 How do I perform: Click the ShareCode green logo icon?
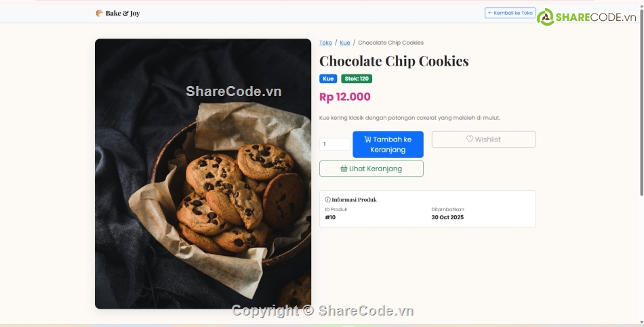[x=546, y=17]
